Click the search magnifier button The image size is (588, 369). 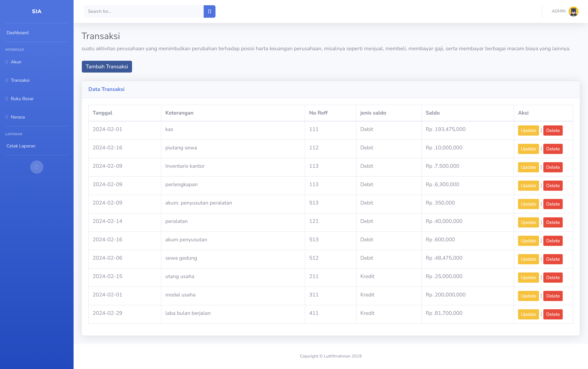209,11
